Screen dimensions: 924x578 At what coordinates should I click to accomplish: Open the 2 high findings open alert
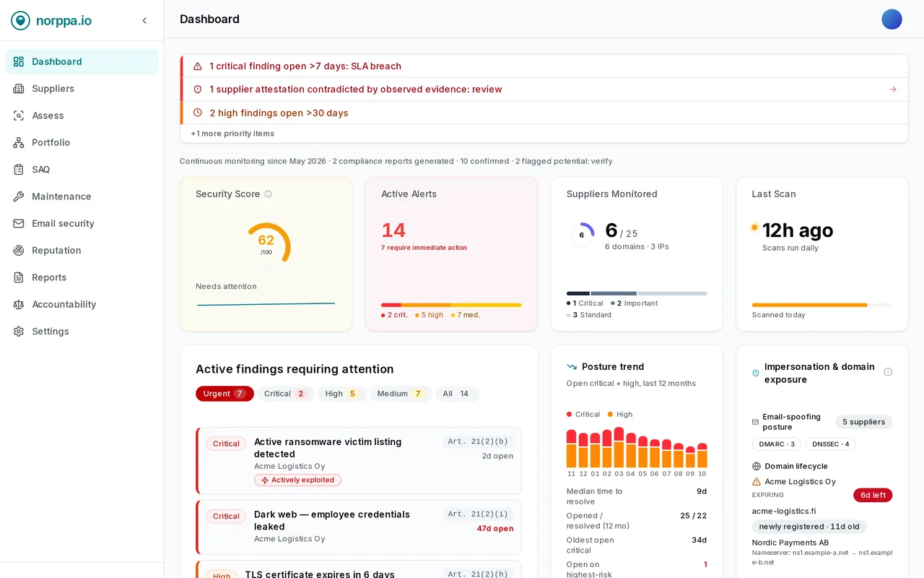(545, 113)
